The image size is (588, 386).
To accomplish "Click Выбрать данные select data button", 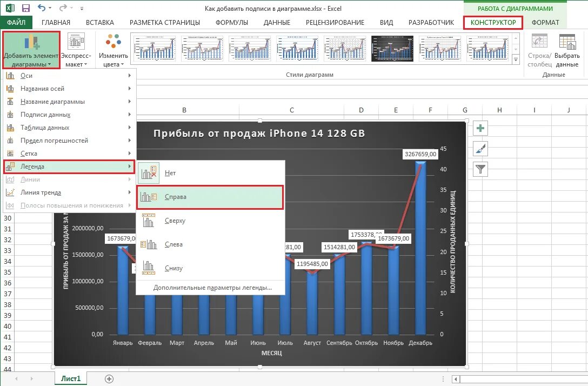I will tap(566, 50).
